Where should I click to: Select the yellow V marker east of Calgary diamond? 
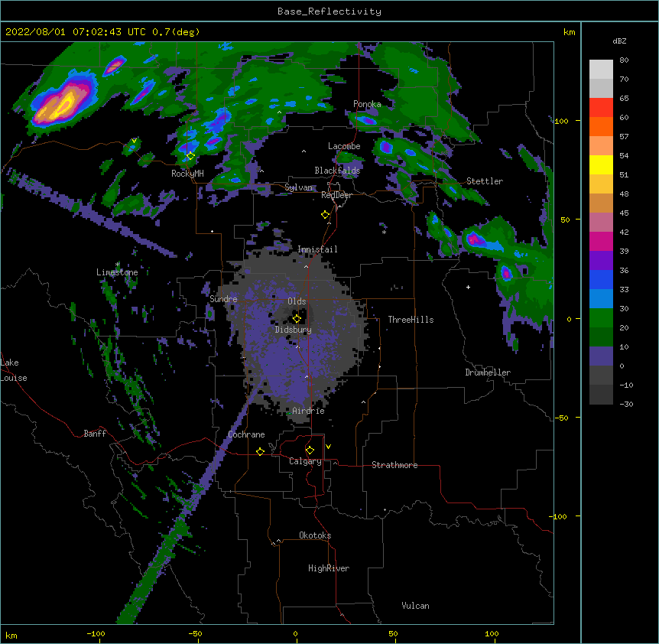pos(328,447)
